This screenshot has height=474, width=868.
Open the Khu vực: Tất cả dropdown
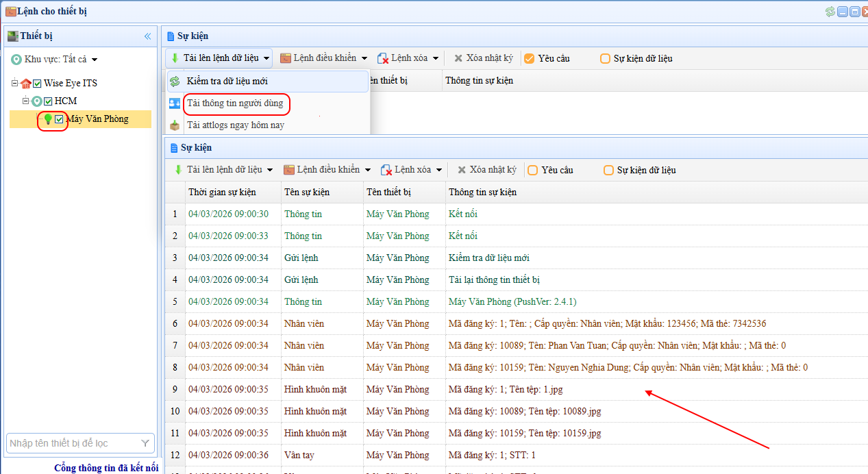55,60
